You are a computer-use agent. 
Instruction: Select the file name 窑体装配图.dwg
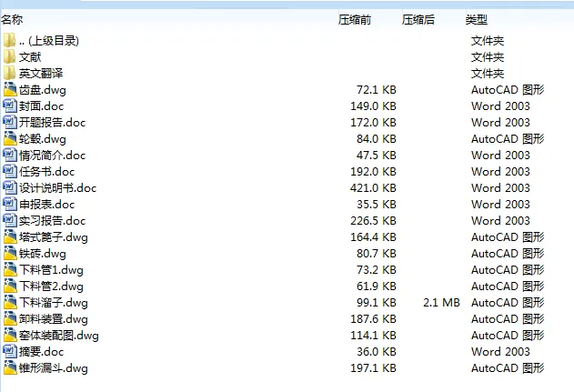pyautogui.click(x=59, y=336)
